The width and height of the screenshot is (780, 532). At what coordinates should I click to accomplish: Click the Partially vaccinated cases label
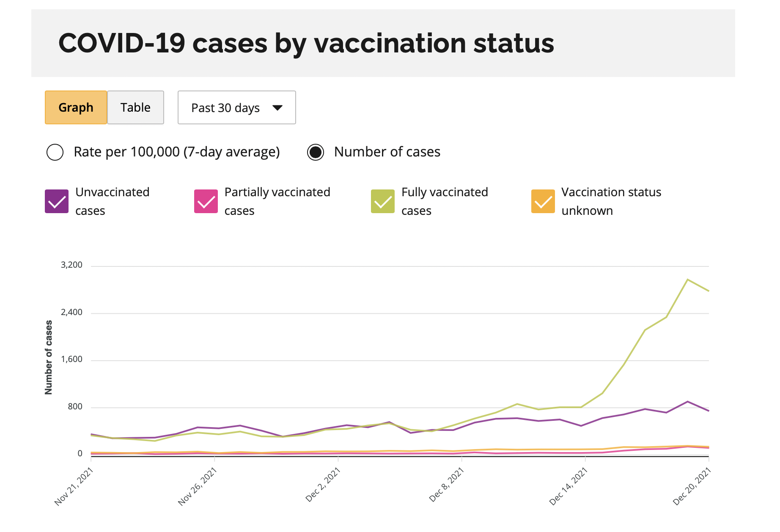click(x=277, y=201)
